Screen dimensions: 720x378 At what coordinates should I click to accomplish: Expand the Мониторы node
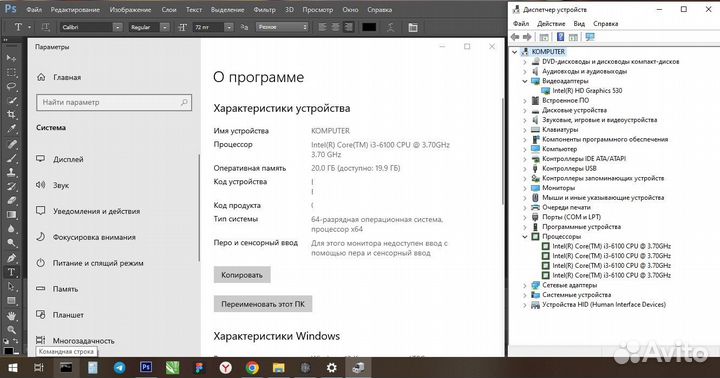525,188
